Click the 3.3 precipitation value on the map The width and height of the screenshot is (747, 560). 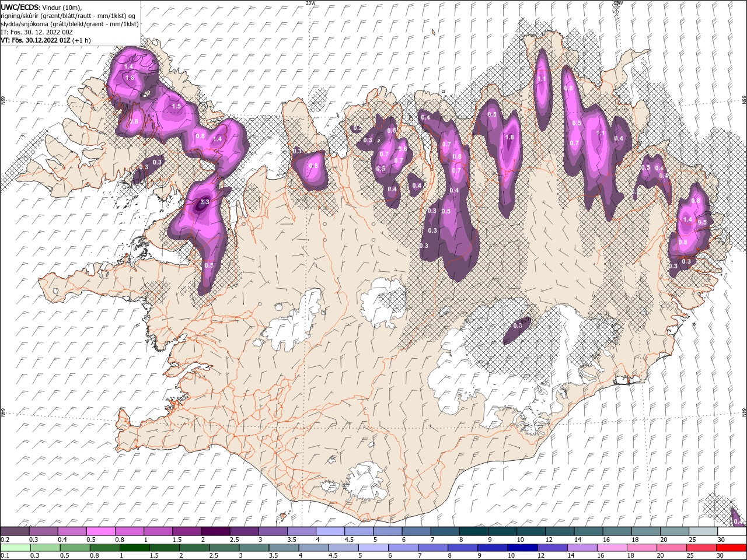click(204, 202)
